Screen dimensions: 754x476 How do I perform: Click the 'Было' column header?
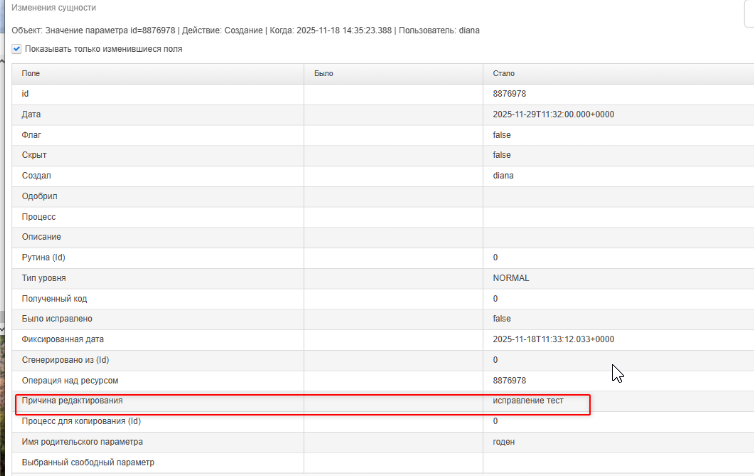[x=324, y=74]
